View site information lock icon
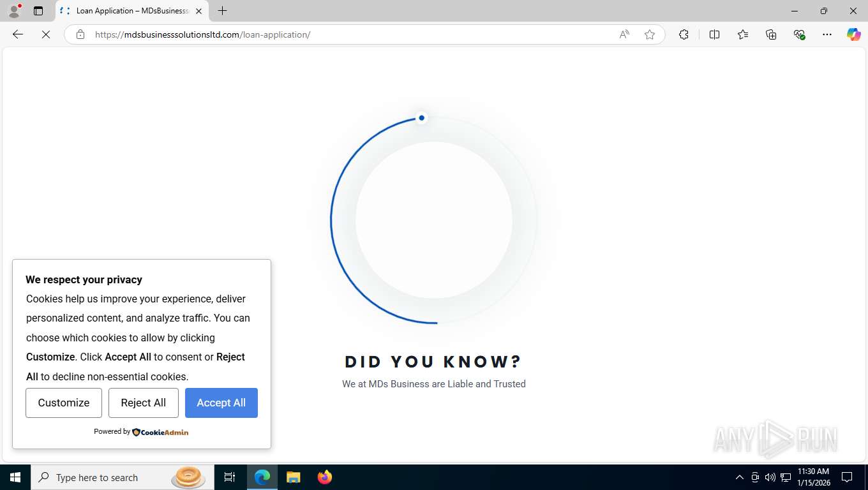This screenshot has height=490, width=868. coord(80,34)
